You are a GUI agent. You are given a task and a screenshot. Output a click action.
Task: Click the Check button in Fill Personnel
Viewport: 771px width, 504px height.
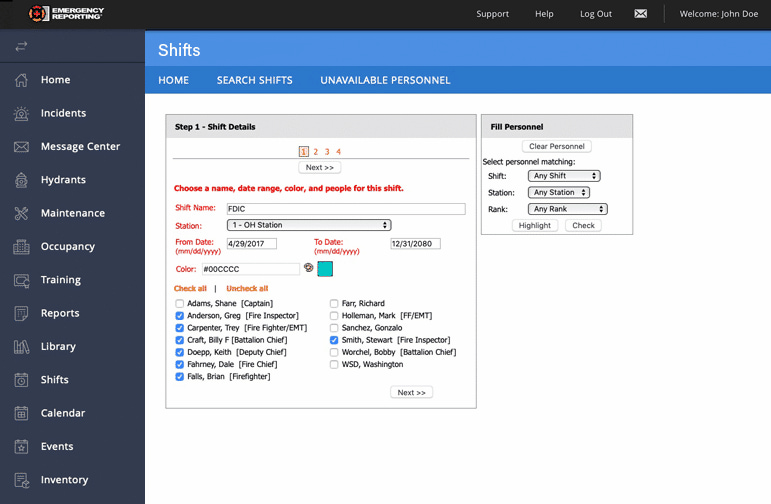[583, 226]
